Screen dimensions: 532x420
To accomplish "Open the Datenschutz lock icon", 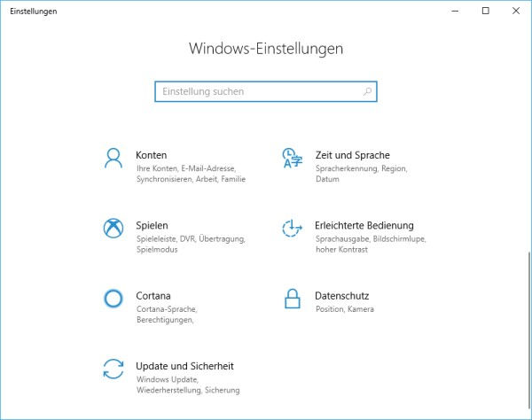I will 292,299.
